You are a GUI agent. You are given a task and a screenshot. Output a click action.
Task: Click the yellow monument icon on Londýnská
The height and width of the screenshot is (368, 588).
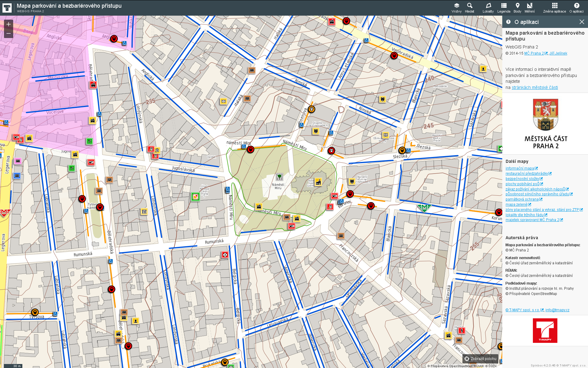144,212
